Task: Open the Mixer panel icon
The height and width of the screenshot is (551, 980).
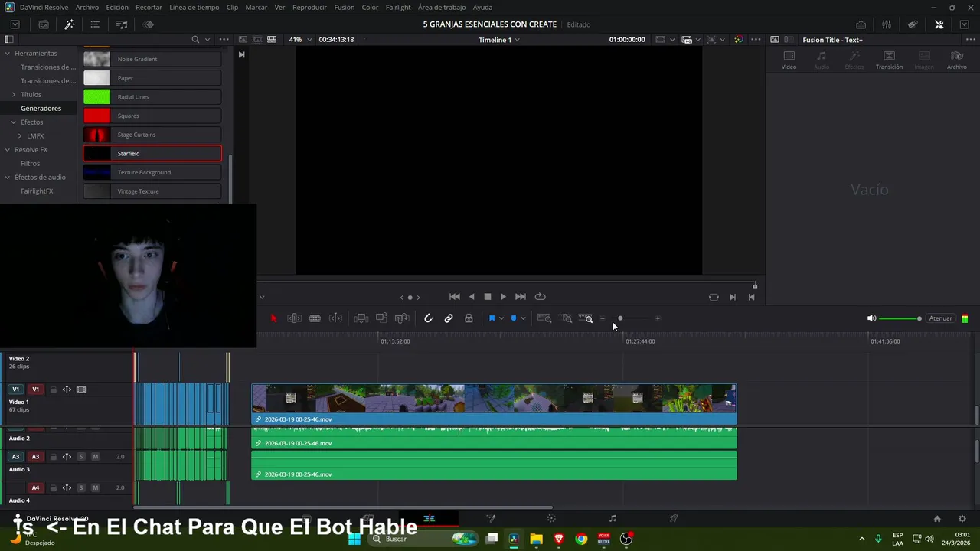Action: click(x=887, y=24)
